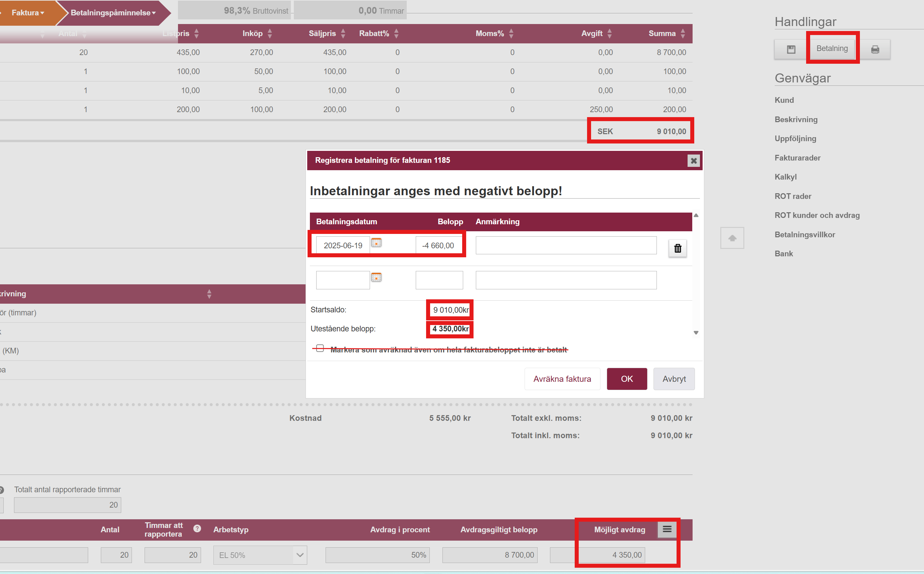Viewport: 924px width, 574px height.
Task: Click the empty Belopp field in second row
Action: (439, 280)
